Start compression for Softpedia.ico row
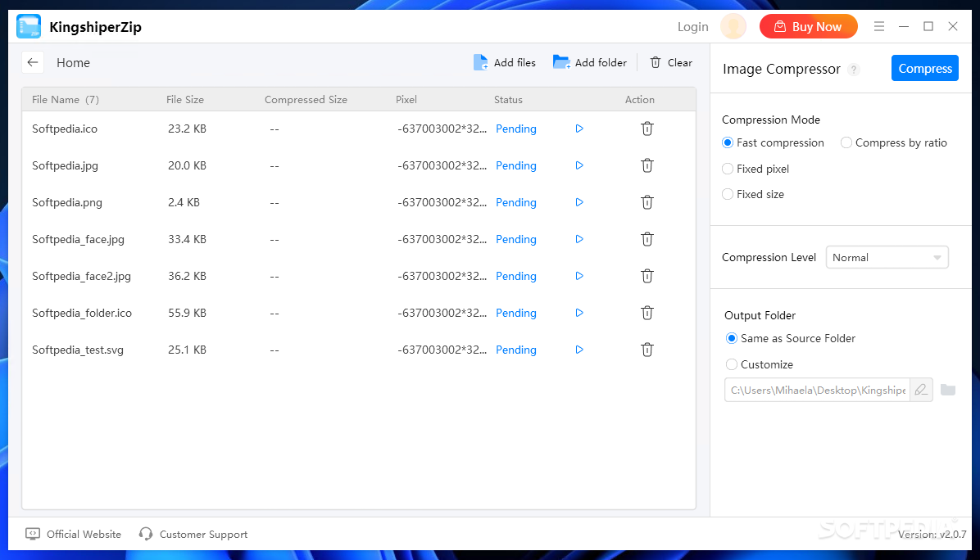 [x=579, y=129]
